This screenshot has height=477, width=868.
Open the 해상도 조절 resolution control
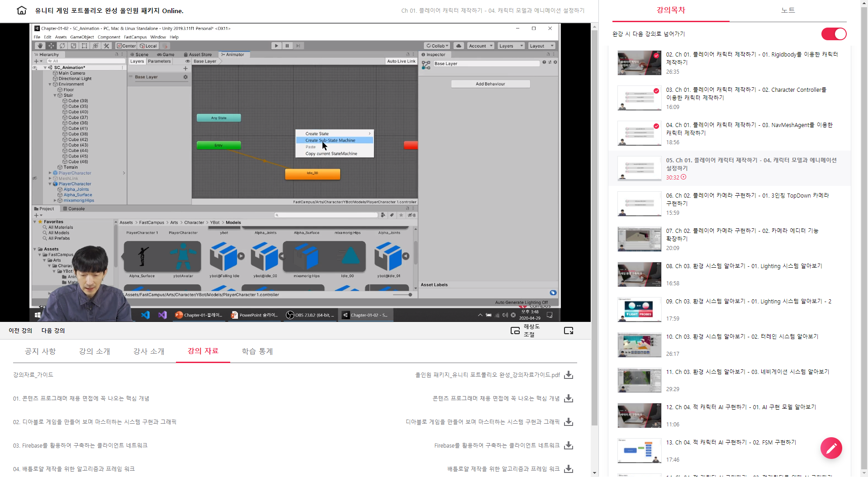[531, 331]
